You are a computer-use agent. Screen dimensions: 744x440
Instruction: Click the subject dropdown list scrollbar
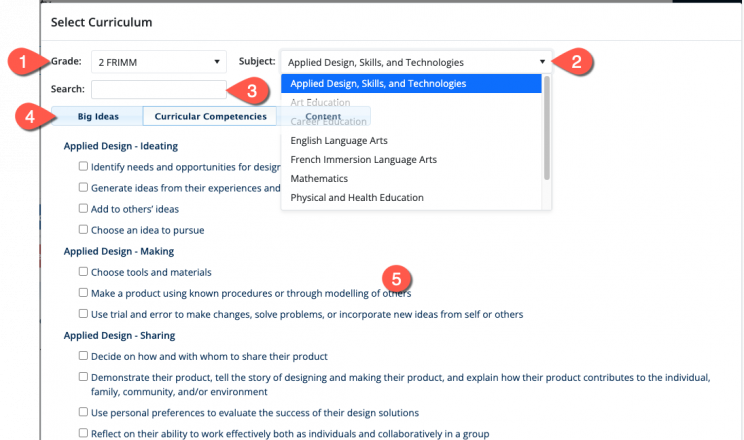[547, 127]
